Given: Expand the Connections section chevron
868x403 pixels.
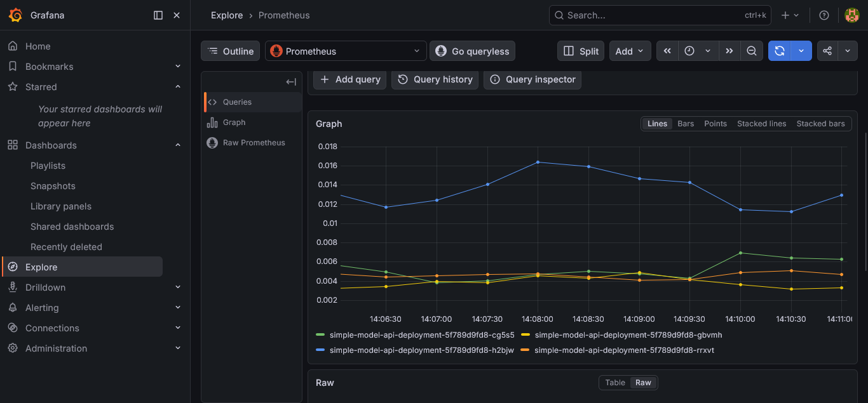Looking at the screenshot, I should [178, 328].
